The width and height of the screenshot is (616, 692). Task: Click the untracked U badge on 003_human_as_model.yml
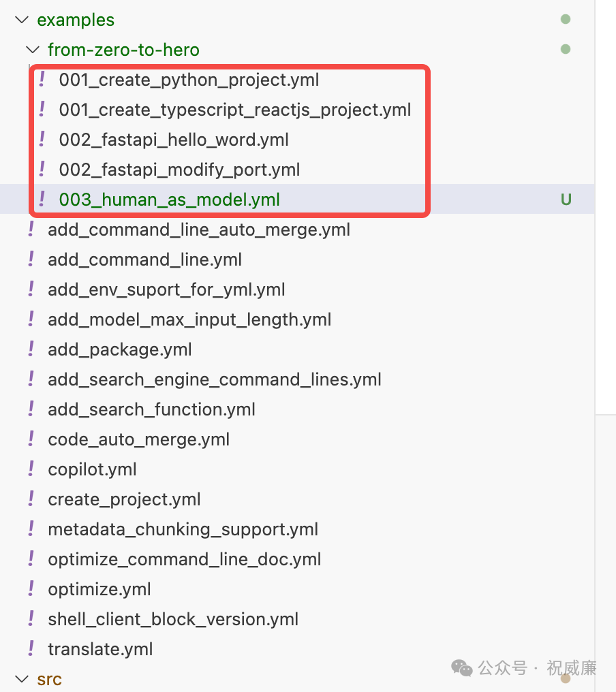tap(566, 200)
